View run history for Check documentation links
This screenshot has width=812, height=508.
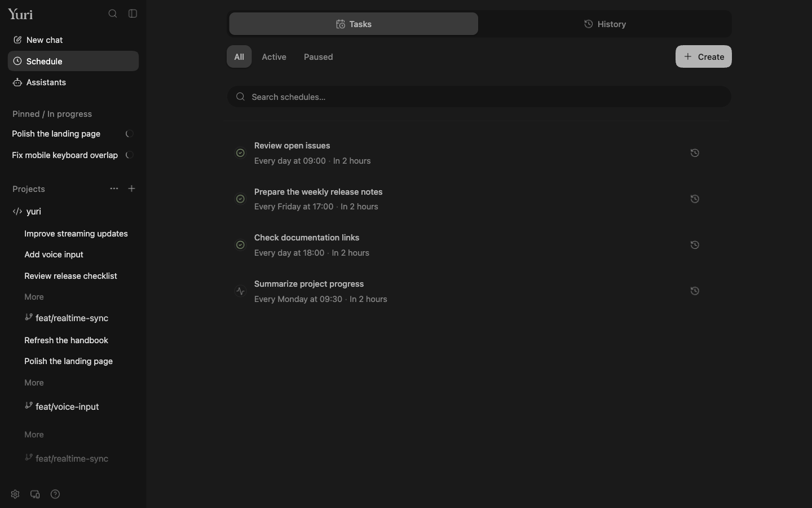(x=695, y=245)
